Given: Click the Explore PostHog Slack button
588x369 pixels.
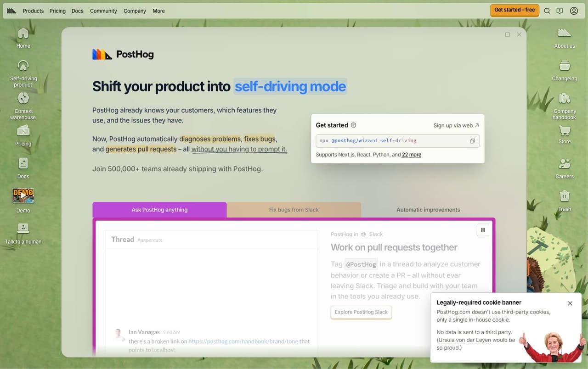Looking at the screenshot, I should (361, 312).
